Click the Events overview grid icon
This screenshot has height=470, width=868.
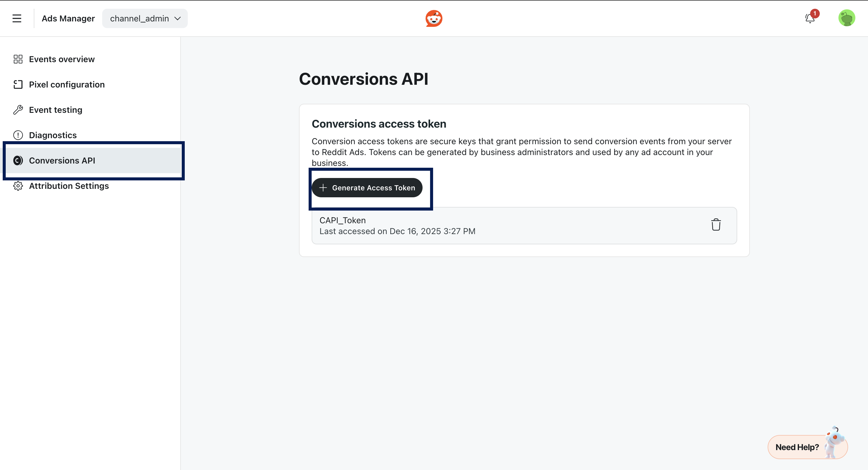tap(18, 59)
